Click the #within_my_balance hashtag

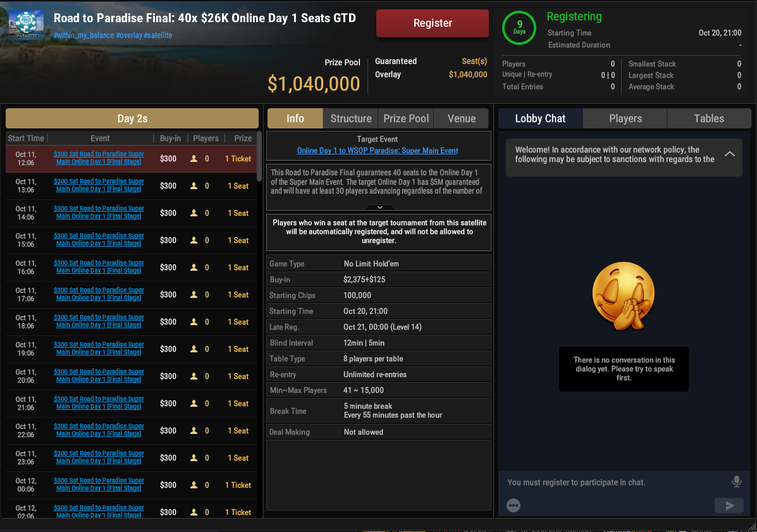83,35
